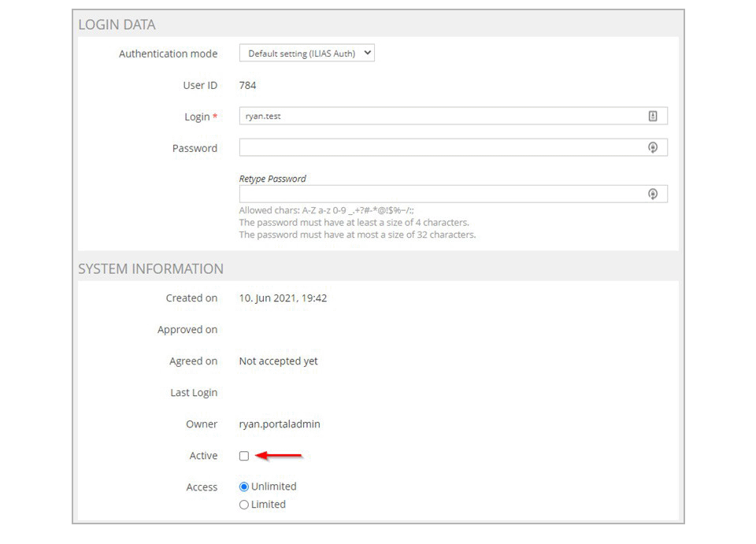
Task: Select the Limited access radio button
Action: (244, 505)
